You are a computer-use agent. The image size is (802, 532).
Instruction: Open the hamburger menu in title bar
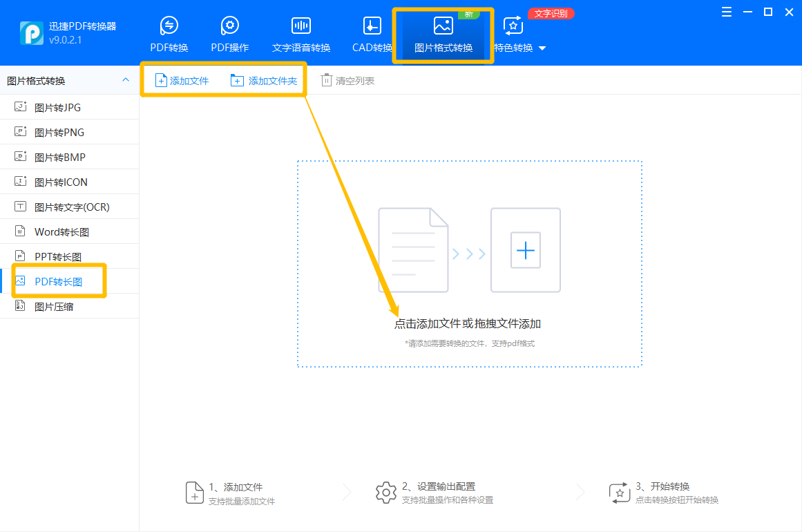pos(726,12)
